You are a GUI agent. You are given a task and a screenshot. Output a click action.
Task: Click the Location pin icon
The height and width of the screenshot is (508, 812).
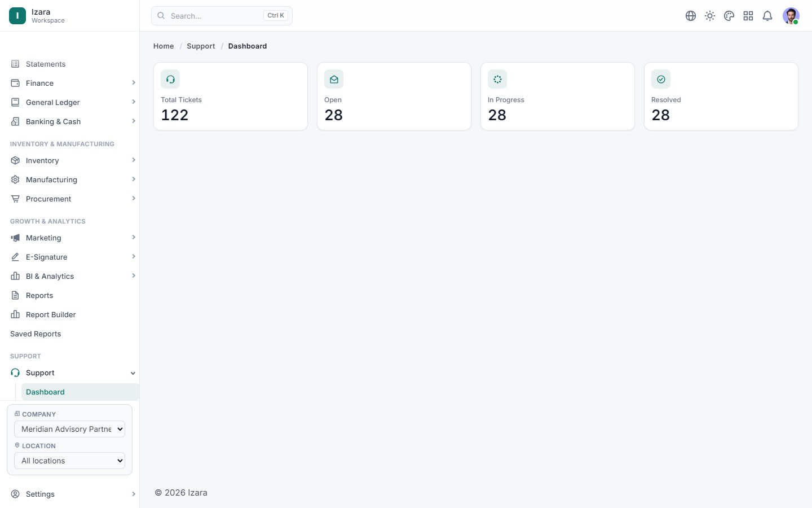tap(17, 445)
